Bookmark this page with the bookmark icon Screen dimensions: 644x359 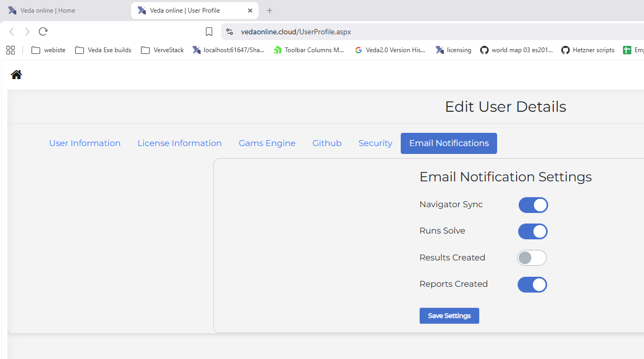pyautogui.click(x=209, y=32)
